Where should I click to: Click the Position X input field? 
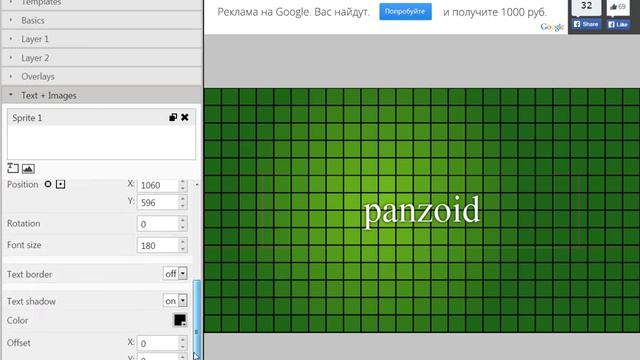tap(158, 185)
